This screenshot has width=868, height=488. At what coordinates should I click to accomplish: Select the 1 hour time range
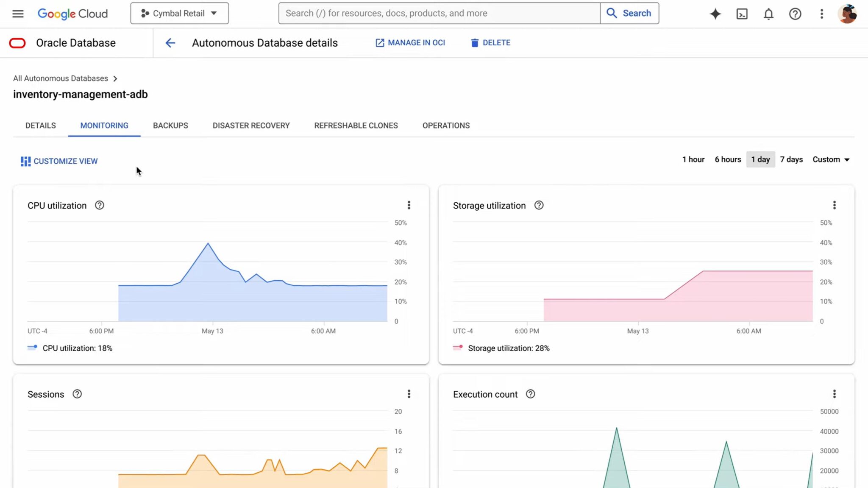point(693,159)
